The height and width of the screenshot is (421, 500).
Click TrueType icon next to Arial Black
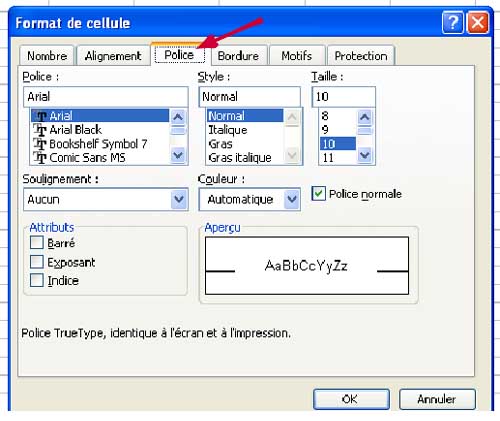tap(40, 130)
